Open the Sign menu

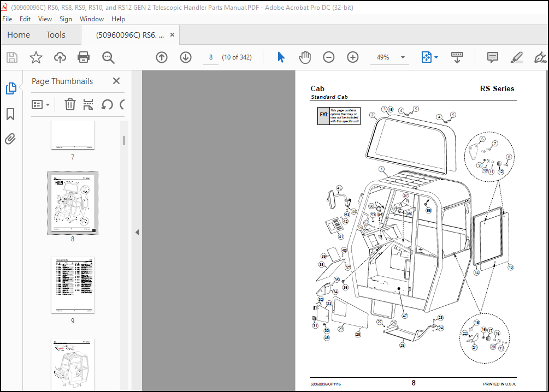point(66,19)
